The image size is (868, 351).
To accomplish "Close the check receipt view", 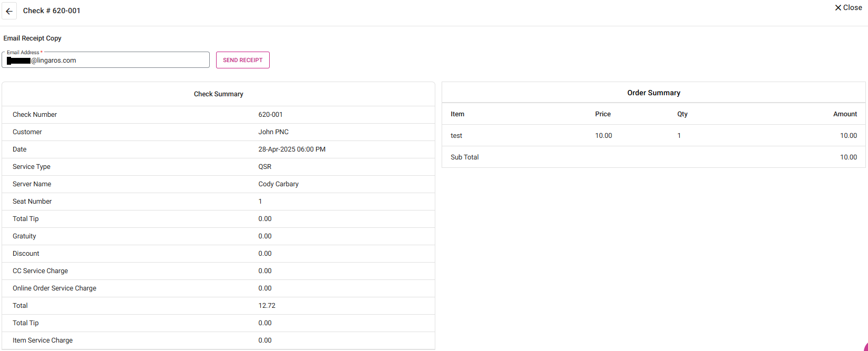I will pyautogui.click(x=848, y=8).
